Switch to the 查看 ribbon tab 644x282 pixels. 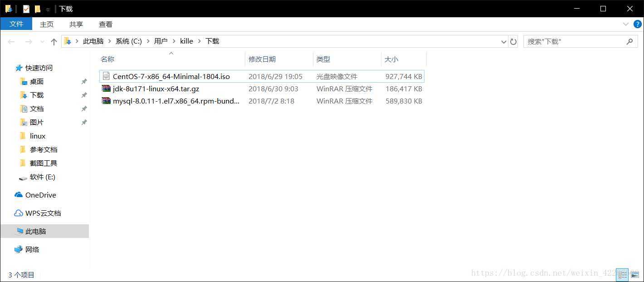click(106, 24)
